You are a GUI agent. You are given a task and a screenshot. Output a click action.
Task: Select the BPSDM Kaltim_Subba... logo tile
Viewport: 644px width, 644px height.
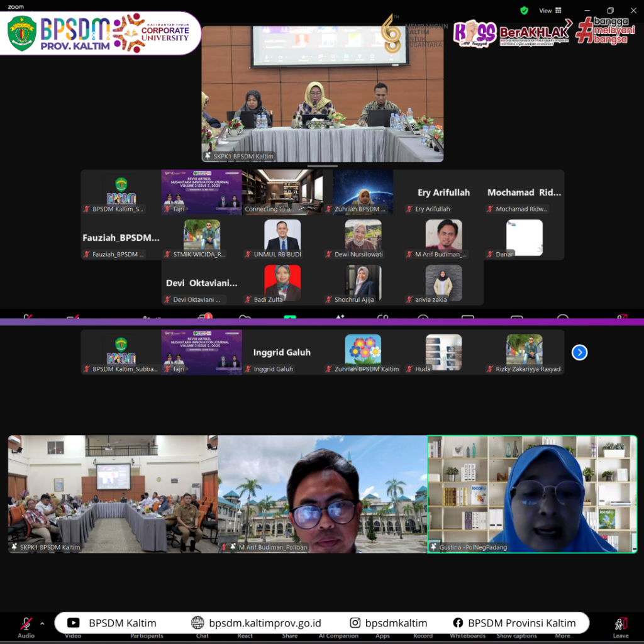coord(121,352)
